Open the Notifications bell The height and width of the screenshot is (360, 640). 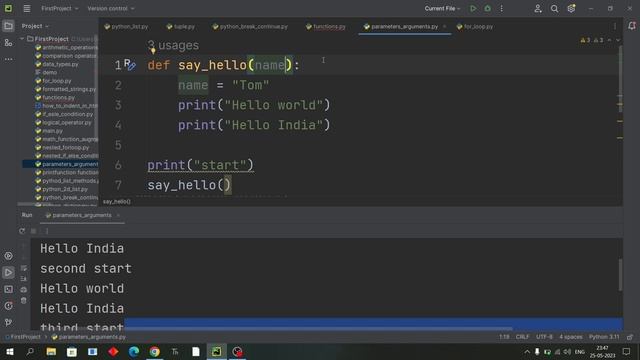632,26
